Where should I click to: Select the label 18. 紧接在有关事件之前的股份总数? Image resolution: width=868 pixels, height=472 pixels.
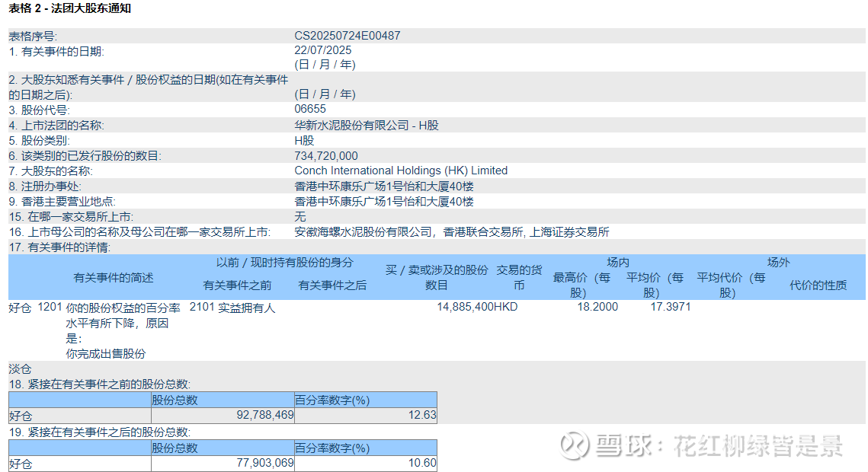100,384
